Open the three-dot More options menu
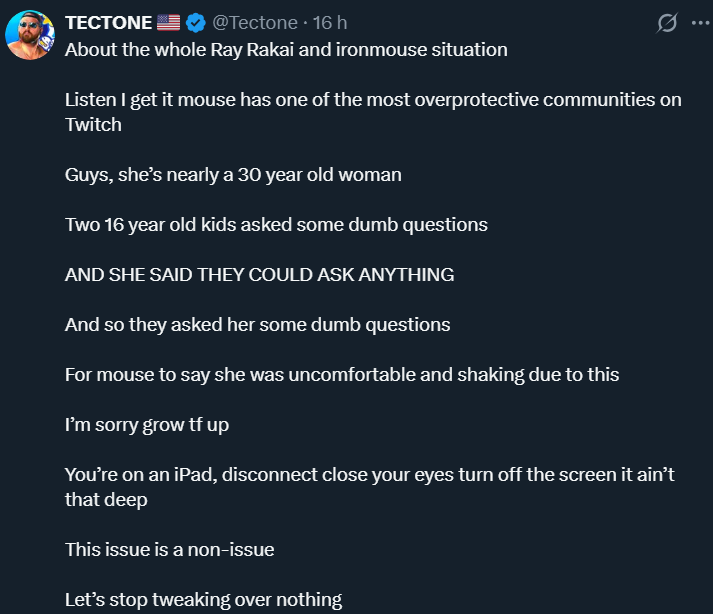 tap(697, 23)
